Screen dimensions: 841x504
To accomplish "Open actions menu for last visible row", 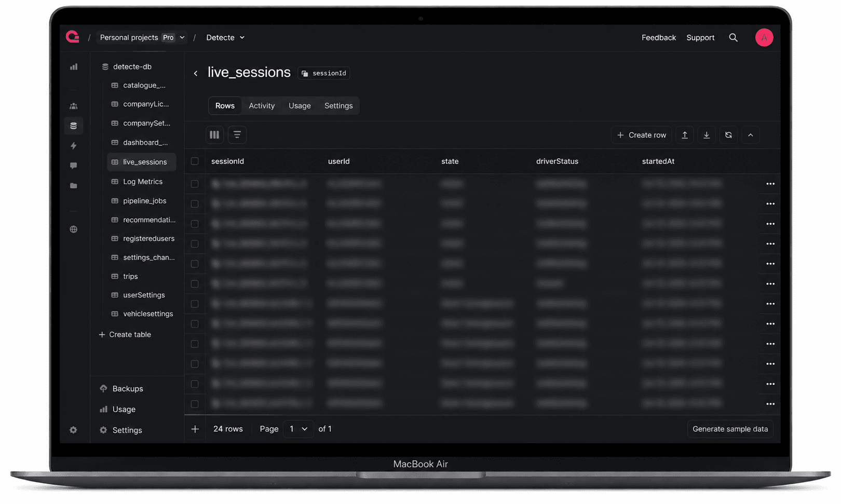I will pyautogui.click(x=770, y=404).
